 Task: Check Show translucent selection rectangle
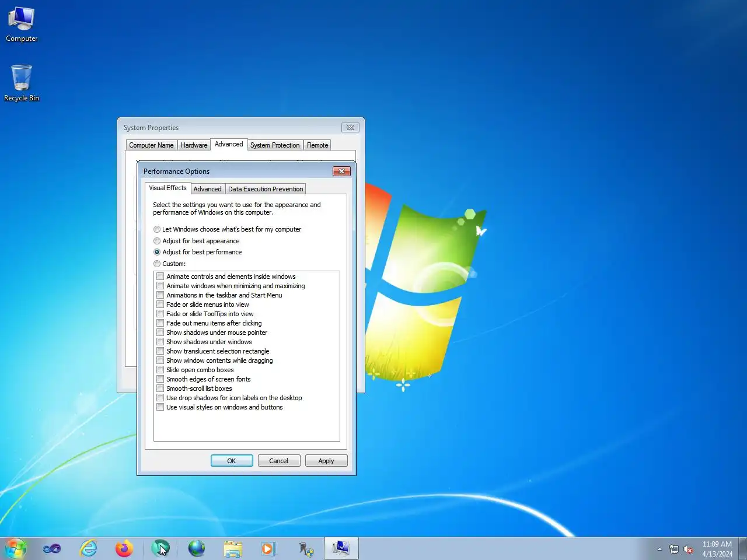pos(160,351)
